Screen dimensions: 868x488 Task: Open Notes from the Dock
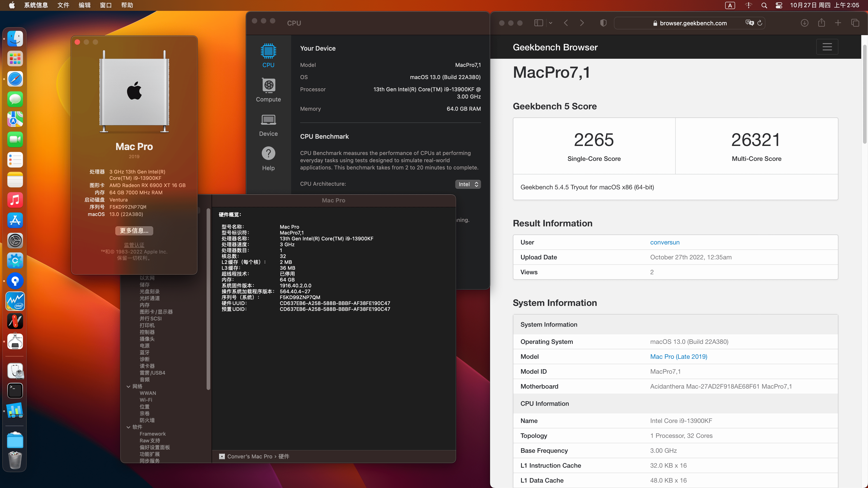pos(15,180)
